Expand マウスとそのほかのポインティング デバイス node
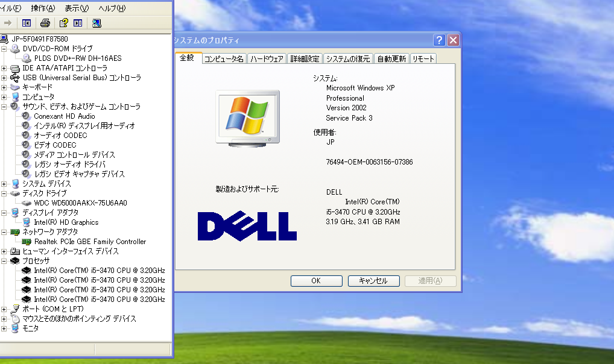614x364 pixels. (4, 319)
